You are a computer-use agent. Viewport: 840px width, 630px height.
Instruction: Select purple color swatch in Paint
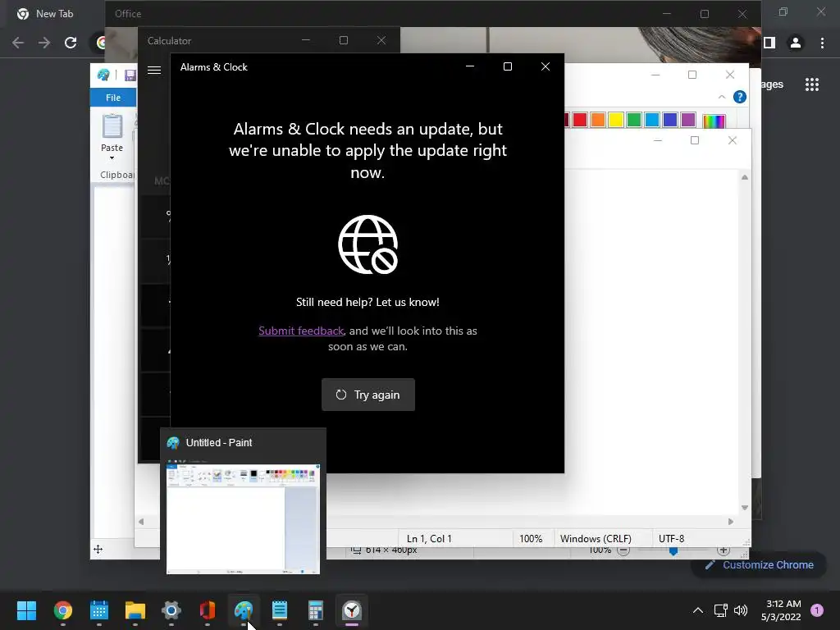coord(688,120)
